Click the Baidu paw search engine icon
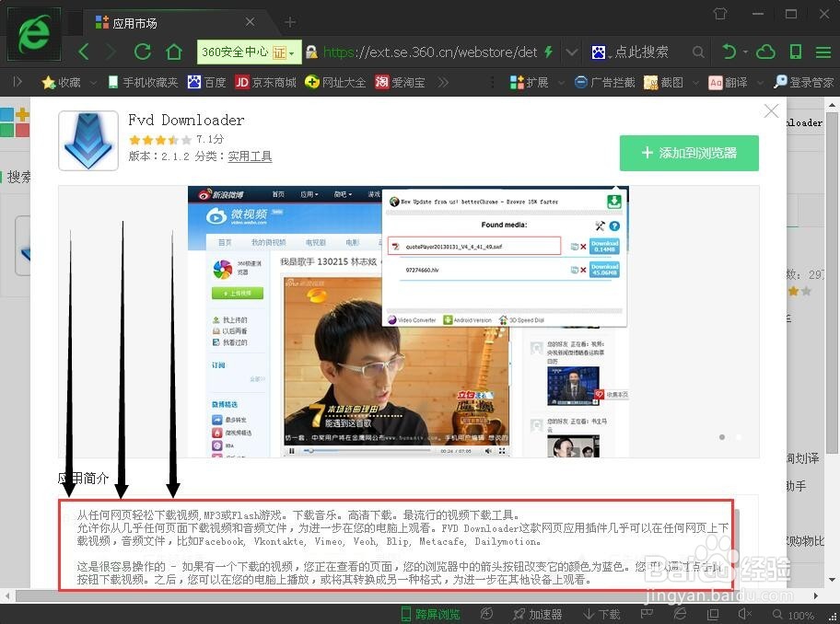The image size is (840, 624). (x=599, y=52)
